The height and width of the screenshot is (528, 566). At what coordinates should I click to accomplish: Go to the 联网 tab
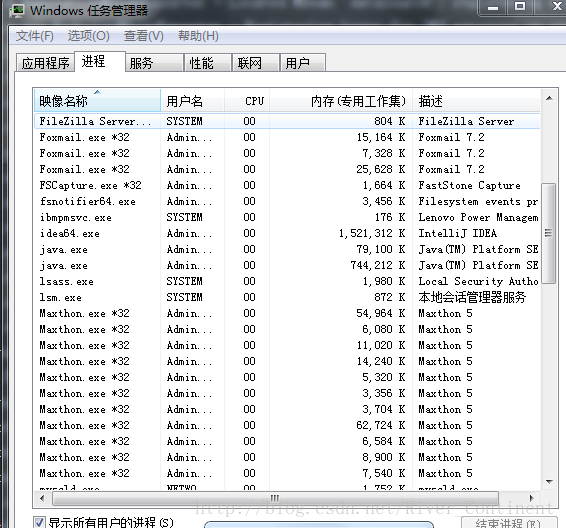point(256,63)
